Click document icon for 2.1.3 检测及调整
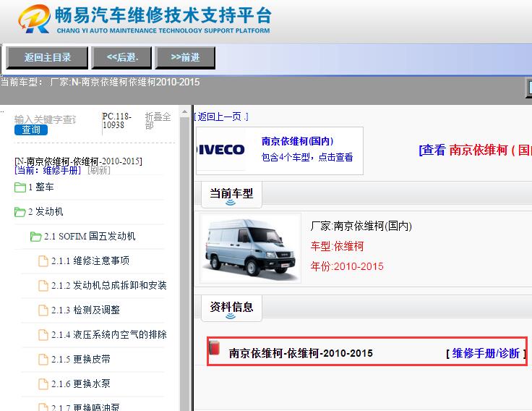The image size is (532, 411). (43, 310)
